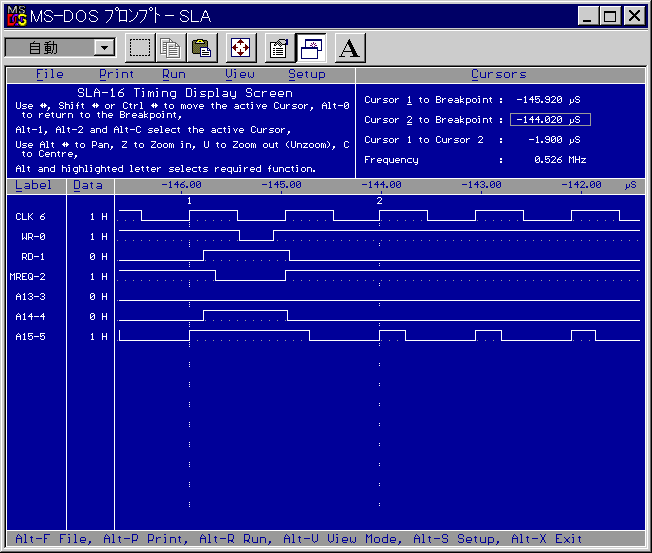Select the CLK 6 signal label
Image resolution: width=652 pixels, height=553 pixels.
pyautogui.click(x=30, y=217)
